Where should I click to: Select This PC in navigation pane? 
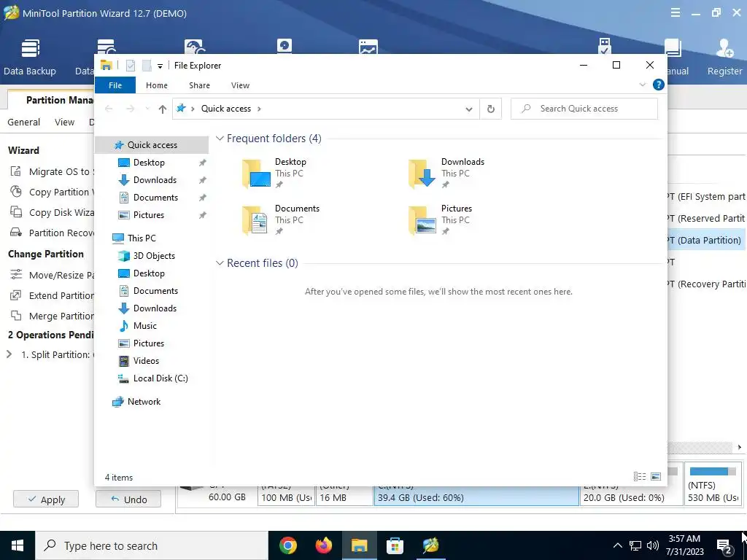tap(142, 238)
